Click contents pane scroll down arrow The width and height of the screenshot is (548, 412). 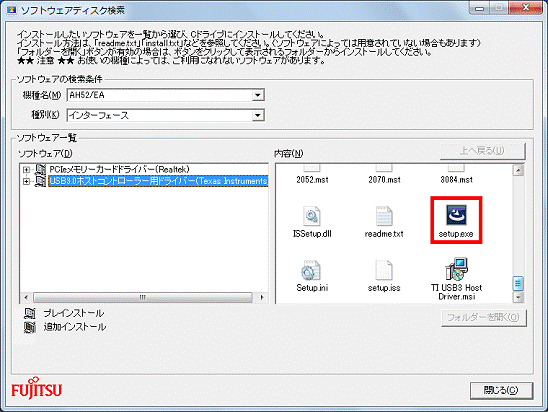coord(518,297)
